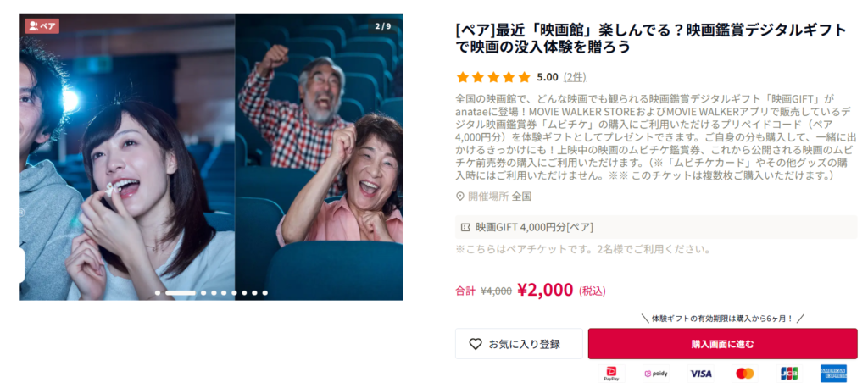
Task: Select the third carousel indicator dot
Action: pos(203,293)
